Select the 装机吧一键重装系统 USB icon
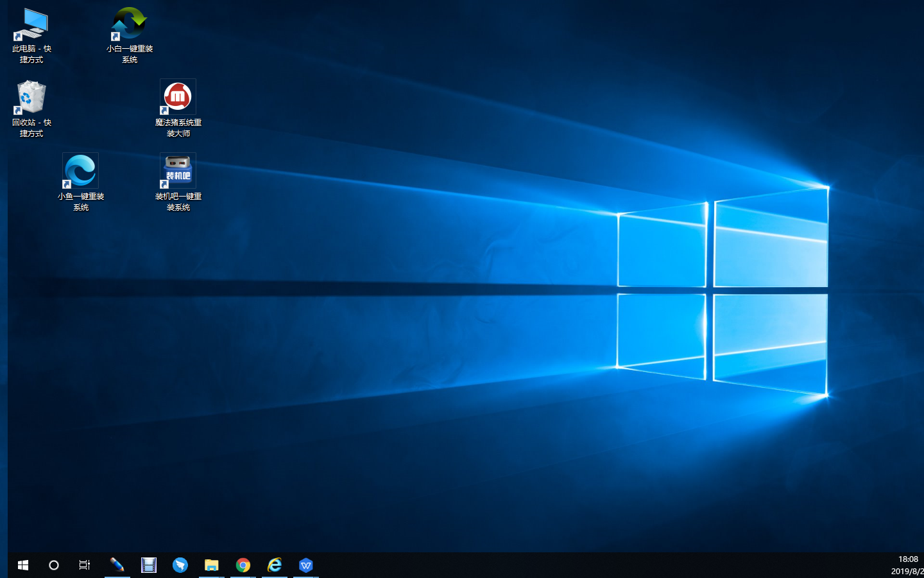Screen dimensions: 924x578 tap(178, 171)
